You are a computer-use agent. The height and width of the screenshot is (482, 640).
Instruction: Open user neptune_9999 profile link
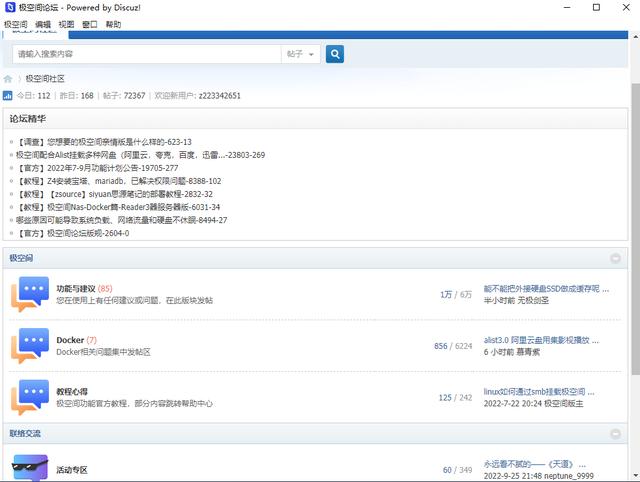(x=569, y=476)
